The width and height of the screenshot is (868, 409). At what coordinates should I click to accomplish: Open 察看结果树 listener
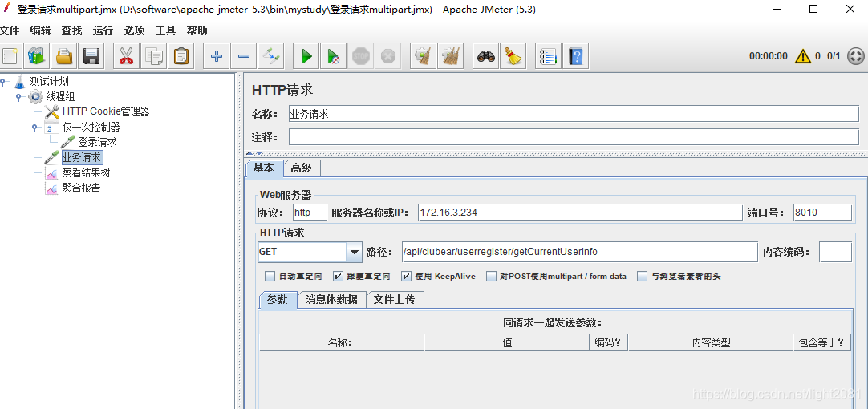click(86, 172)
